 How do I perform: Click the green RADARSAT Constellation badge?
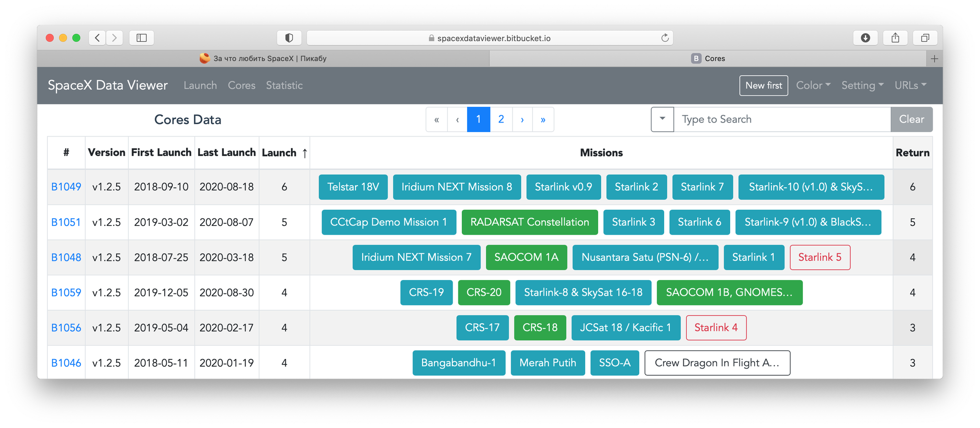(530, 222)
